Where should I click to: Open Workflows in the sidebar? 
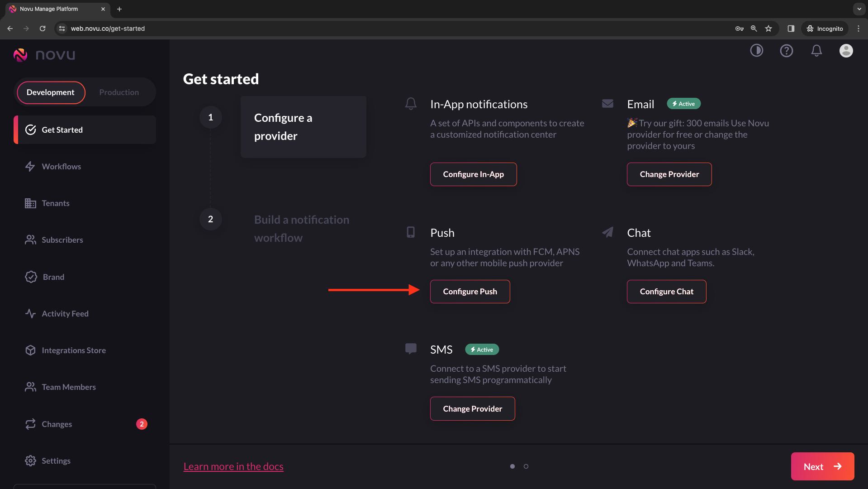pos(85,167)
